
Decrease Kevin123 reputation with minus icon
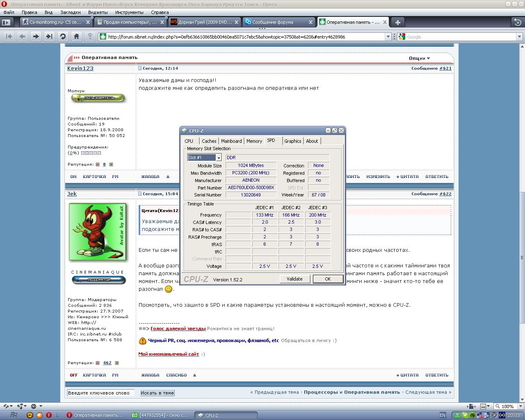coord(98,164)
